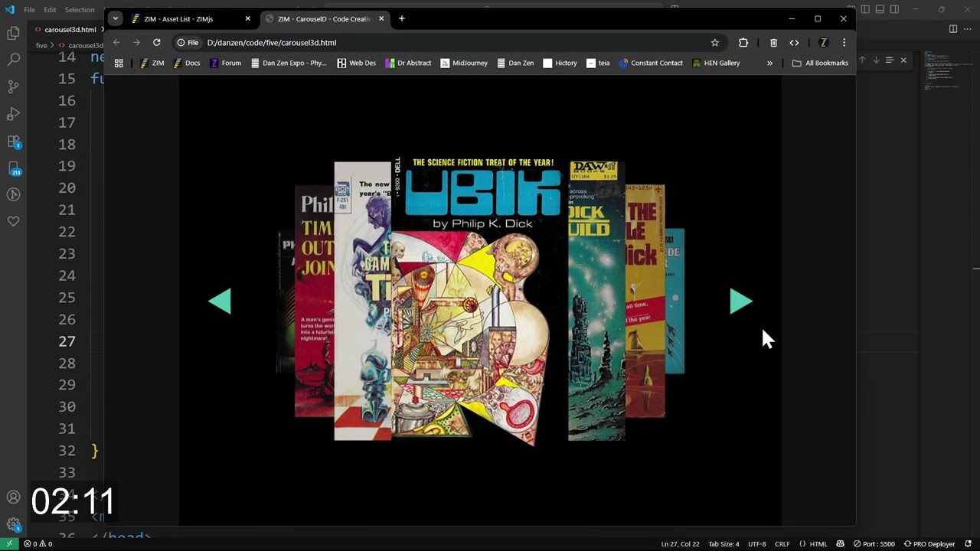Change UTF-8 encoding in status bar
This screenshot has height=551, width=980.
(756, 544)
